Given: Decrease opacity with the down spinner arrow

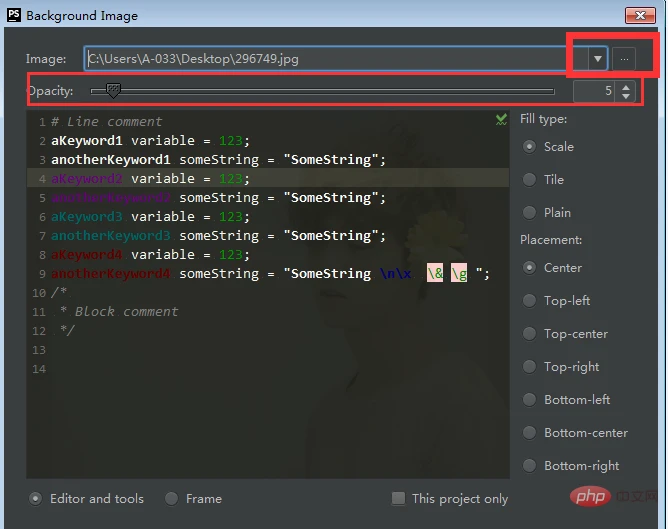Looking at the screenshot, I should coord(627,96).
